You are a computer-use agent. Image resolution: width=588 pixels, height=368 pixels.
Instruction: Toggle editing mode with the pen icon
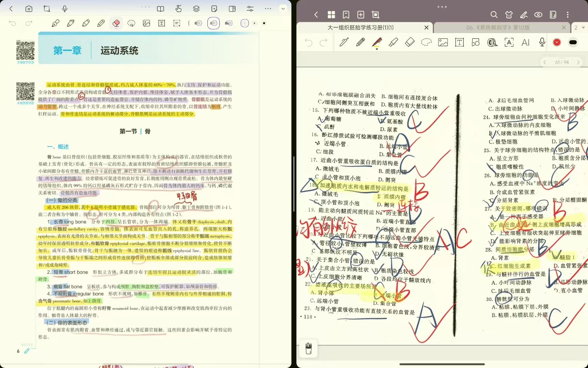pyautogui.click(x=524, y=15)
